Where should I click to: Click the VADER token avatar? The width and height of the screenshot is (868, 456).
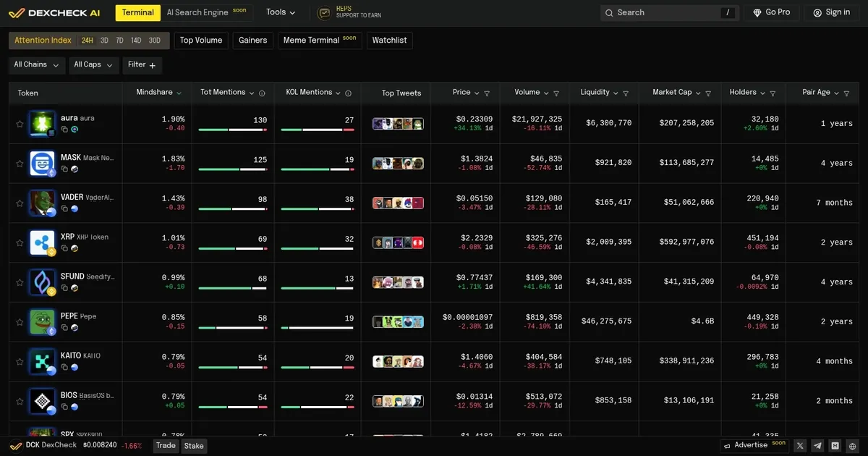[43, 203]
